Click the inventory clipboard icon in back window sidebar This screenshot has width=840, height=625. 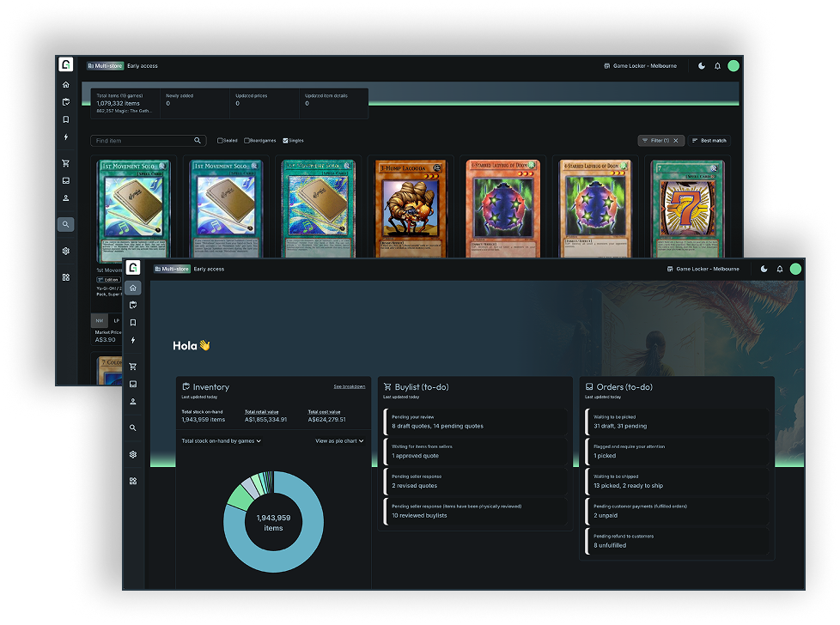[66, 102]
